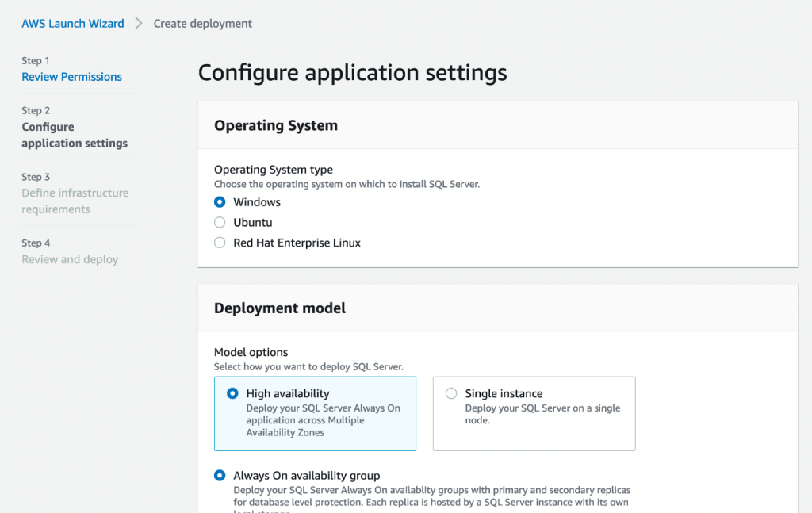Click the Configure application settings page title
Viewport: 812px width, 513px height.
(352, 73)
